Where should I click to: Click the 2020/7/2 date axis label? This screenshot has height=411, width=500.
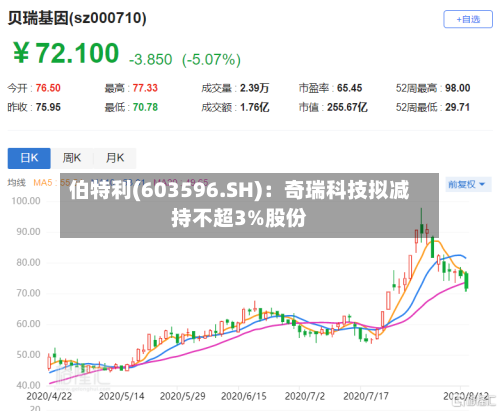[x=305, y=396]
